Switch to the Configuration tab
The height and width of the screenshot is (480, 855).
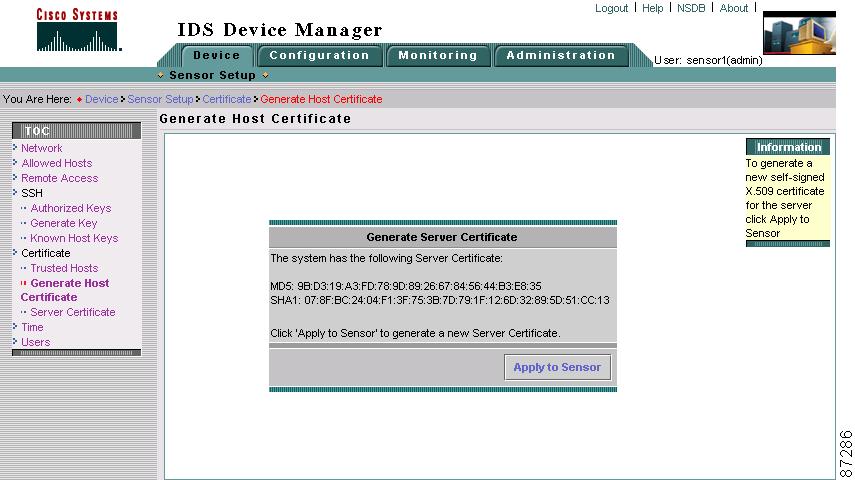click(x=320, y=56)
